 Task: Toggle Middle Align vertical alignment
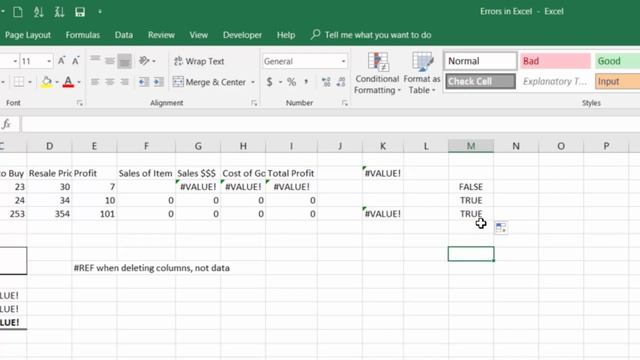coord(109,61)
